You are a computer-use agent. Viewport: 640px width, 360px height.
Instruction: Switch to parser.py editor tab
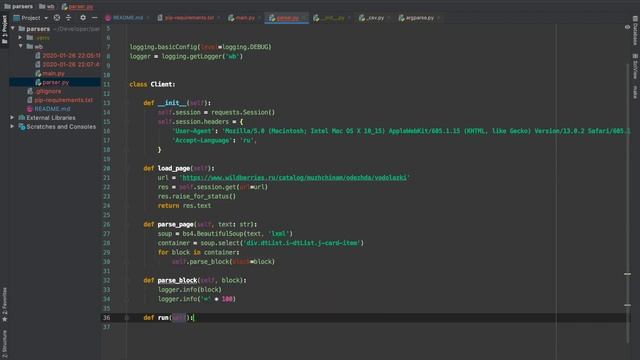coord(287,18)
